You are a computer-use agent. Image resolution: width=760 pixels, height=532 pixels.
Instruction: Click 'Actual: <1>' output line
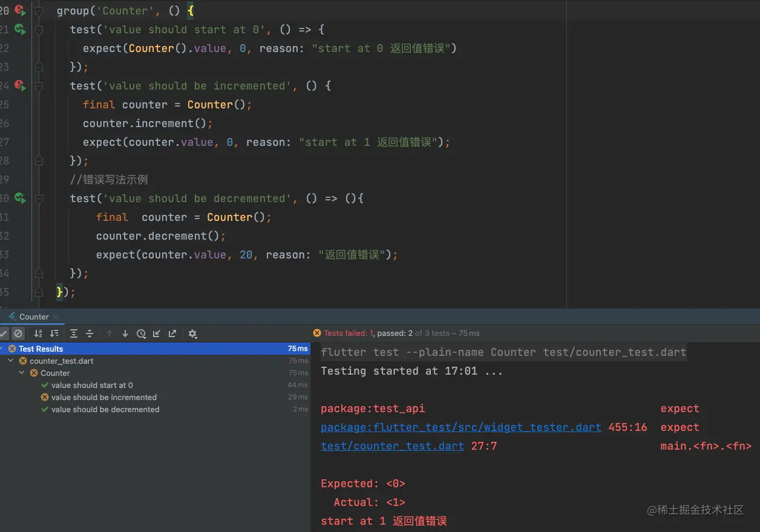(x=369, y=502)
